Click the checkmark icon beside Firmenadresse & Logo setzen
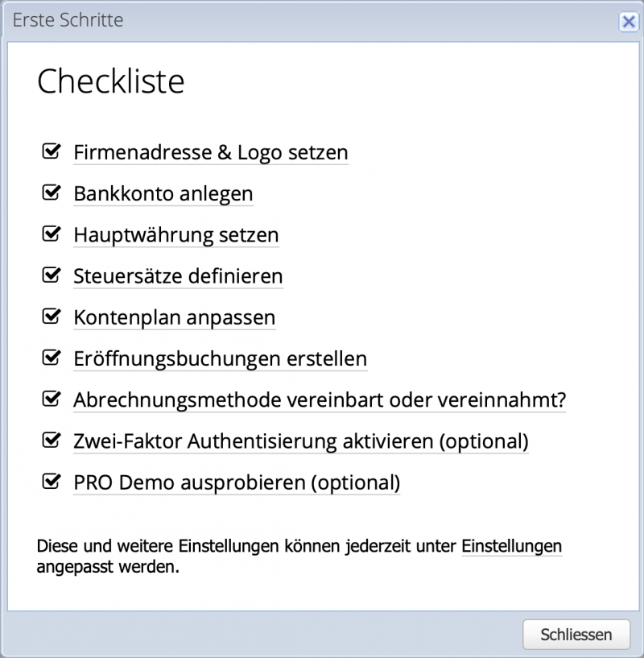Viewport: 644px width, 658px height. click(52, 151)
